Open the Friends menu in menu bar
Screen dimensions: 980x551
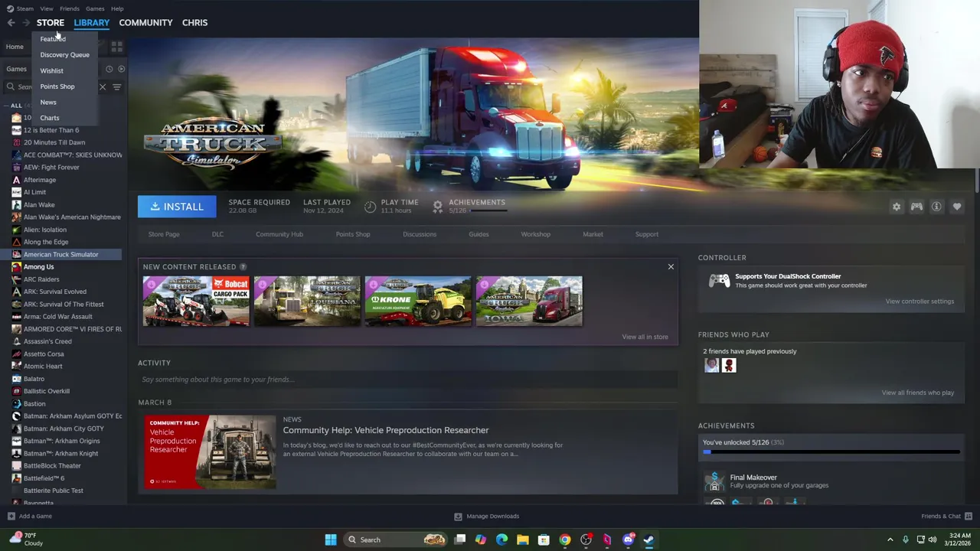click(69, 8)
